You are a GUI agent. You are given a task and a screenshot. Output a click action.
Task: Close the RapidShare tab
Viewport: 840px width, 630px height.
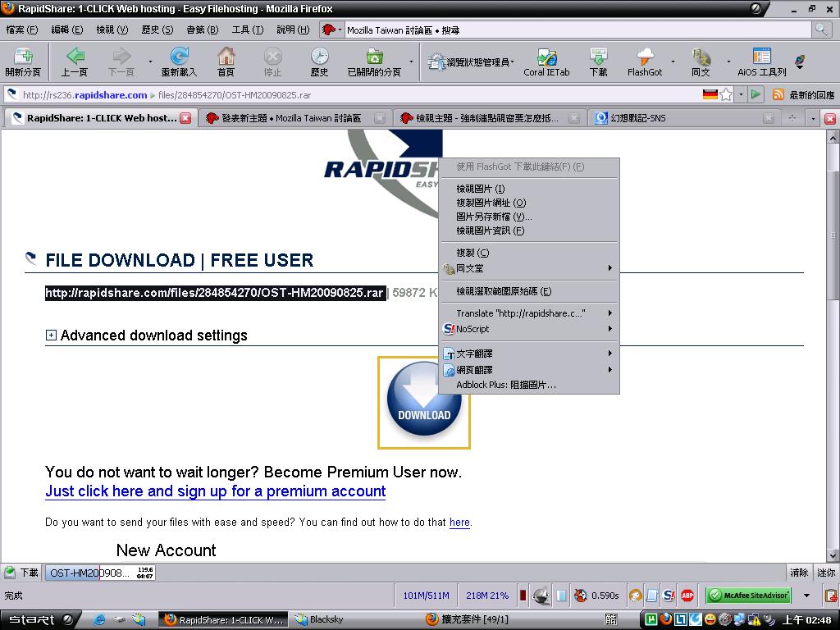tap(185, 118)
